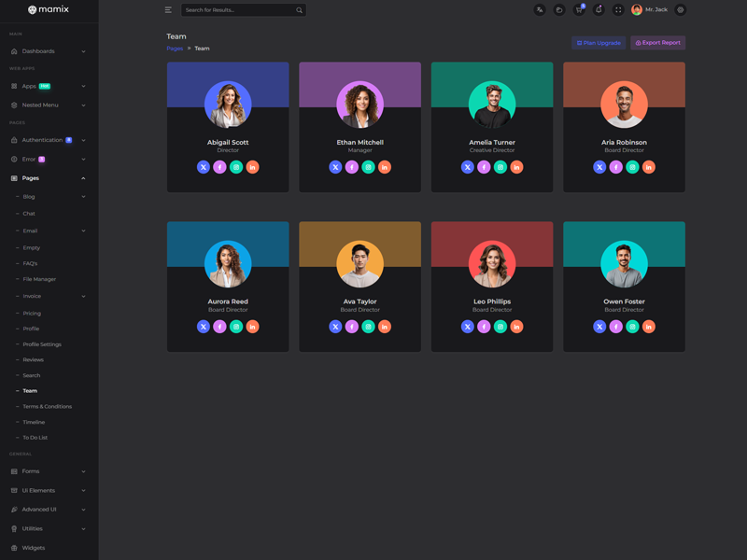Open the settings gear in header
Image resolution: width=747 pixels, height=560 pixels.
(681, 10)
